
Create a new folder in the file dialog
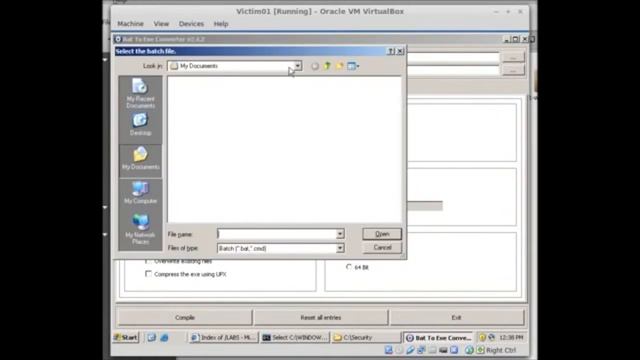(x=339, y=66)
